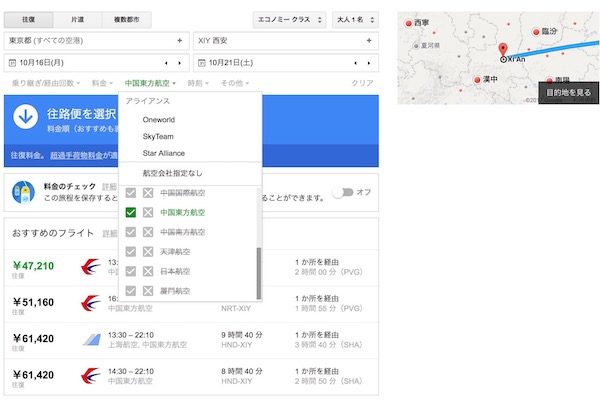The width and height of the screenshot is (600, 400).
Task: Click the 料金のチェック price tag icon
Action: [x=23, y=192]
